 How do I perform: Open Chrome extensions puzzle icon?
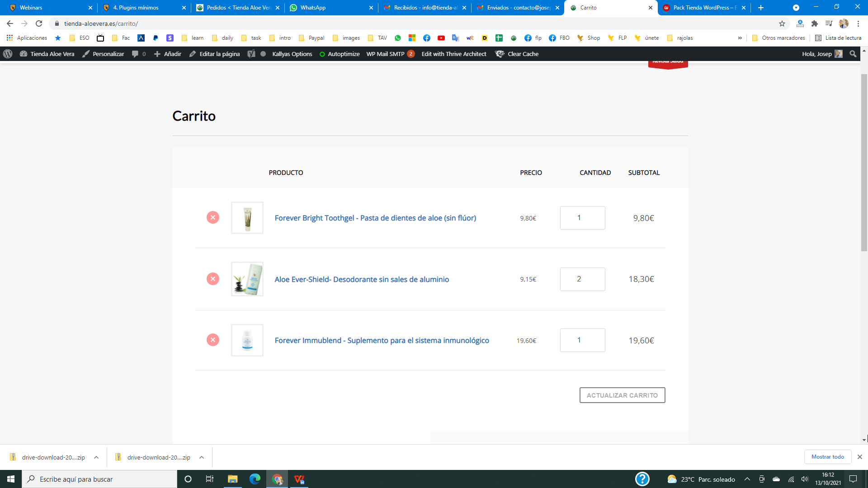coord(815,23)
